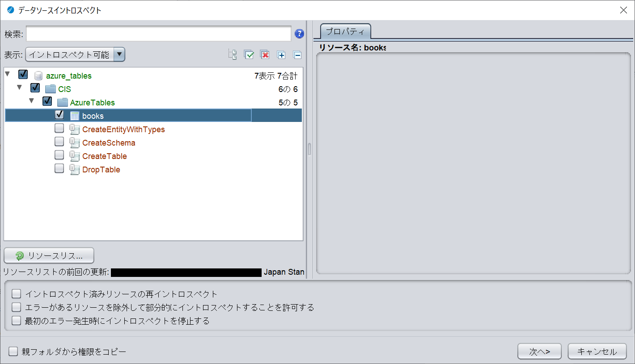Click the select all (green check) icon
The image size is (635, 364).
249,55
